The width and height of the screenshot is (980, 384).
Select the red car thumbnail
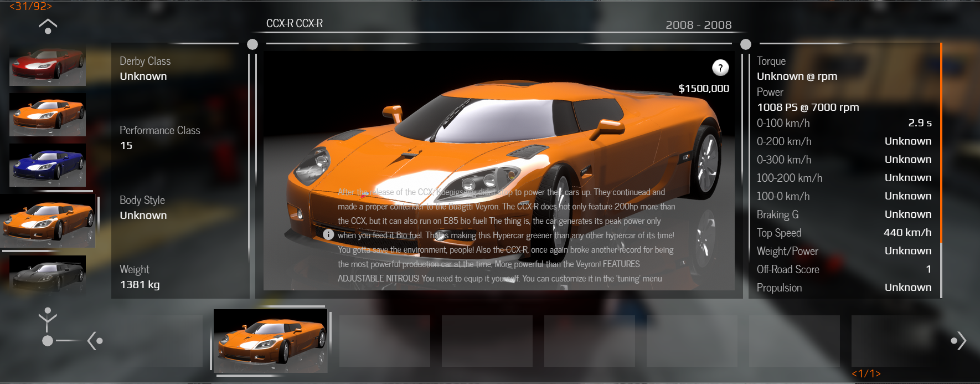point(48,65)
